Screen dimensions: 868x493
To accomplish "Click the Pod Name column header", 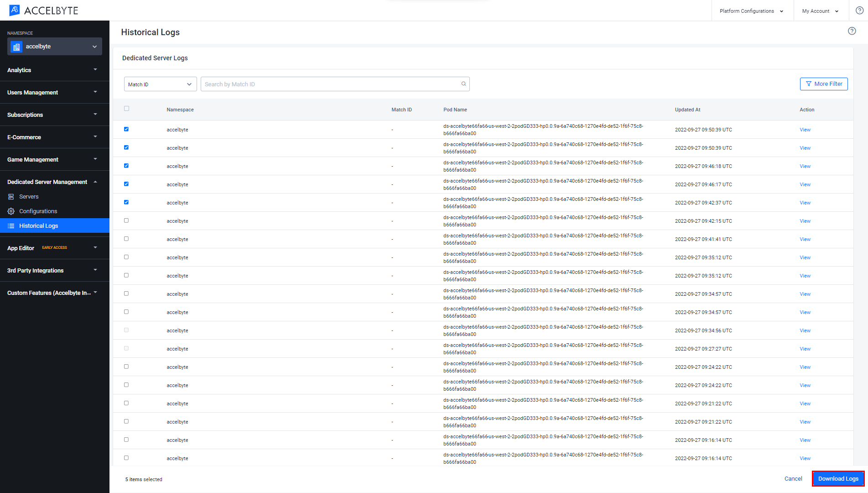I will (455, 110).
